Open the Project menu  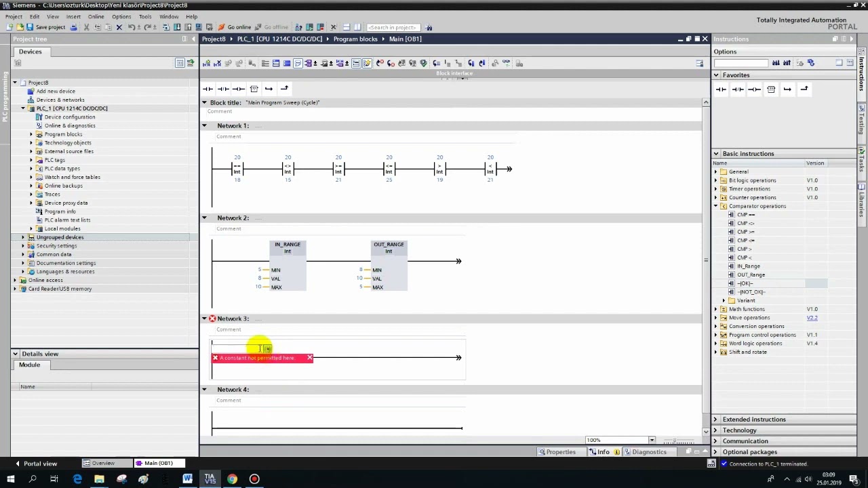[x=14, y=16]
